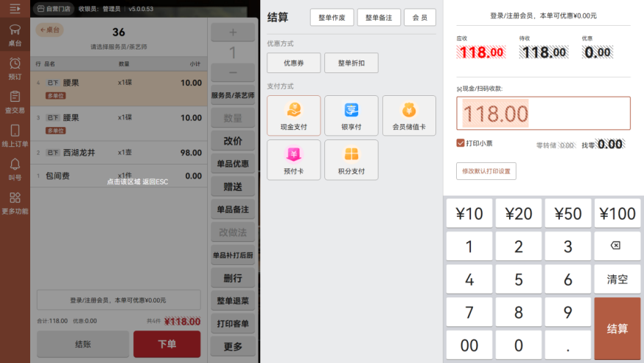Choose points payment (积分支付)
Viewport: 644px width, 363px height.
pyautogui.click(x=351, y=159)
